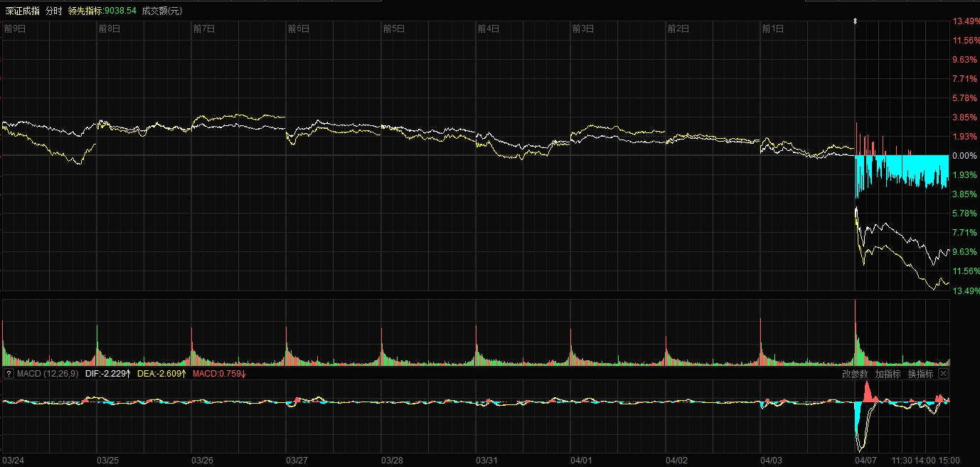Click the MACD help question mark icon
This screenshot has width=980, height=467.
click(9, 374)
